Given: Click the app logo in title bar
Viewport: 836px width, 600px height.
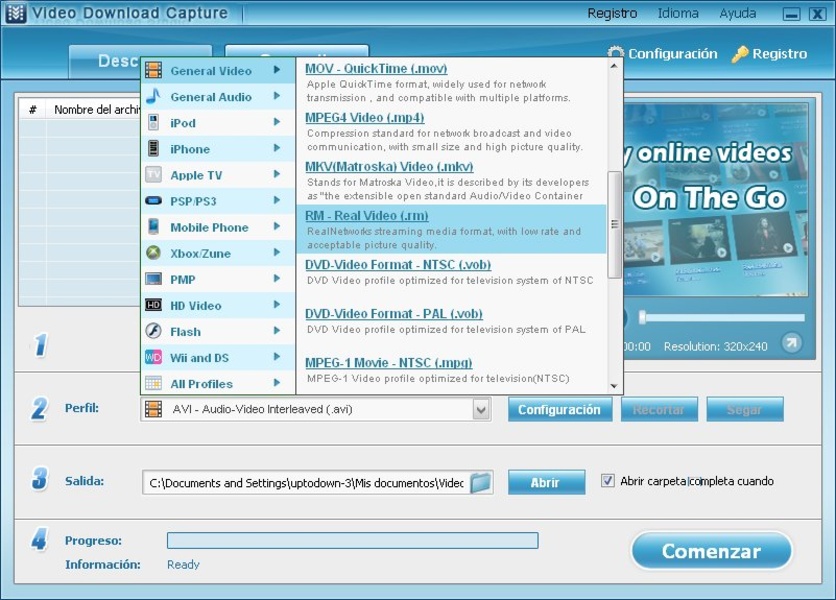Looking at the screenshot, I should tap(15, 13).
